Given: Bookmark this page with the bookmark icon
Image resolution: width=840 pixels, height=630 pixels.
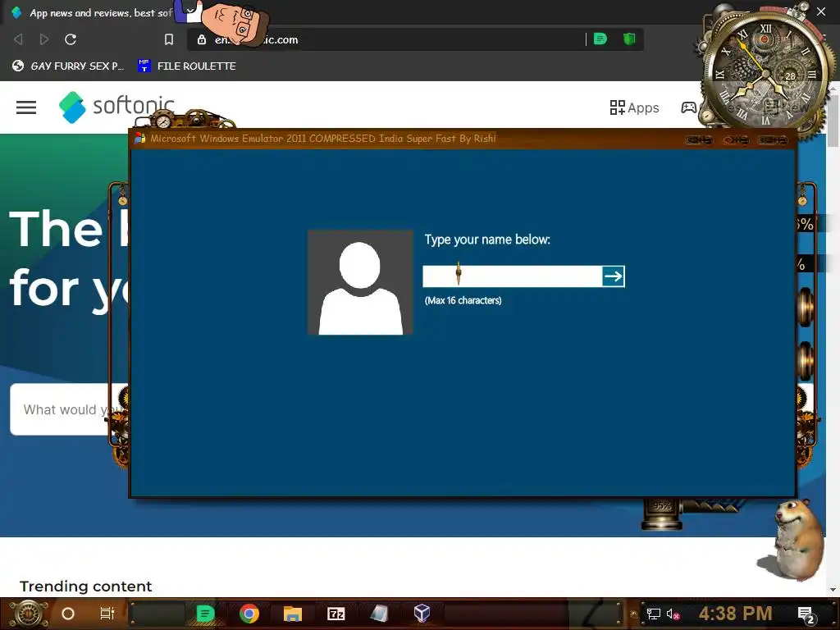Looking at the screenshot, I should coord(169,39).
